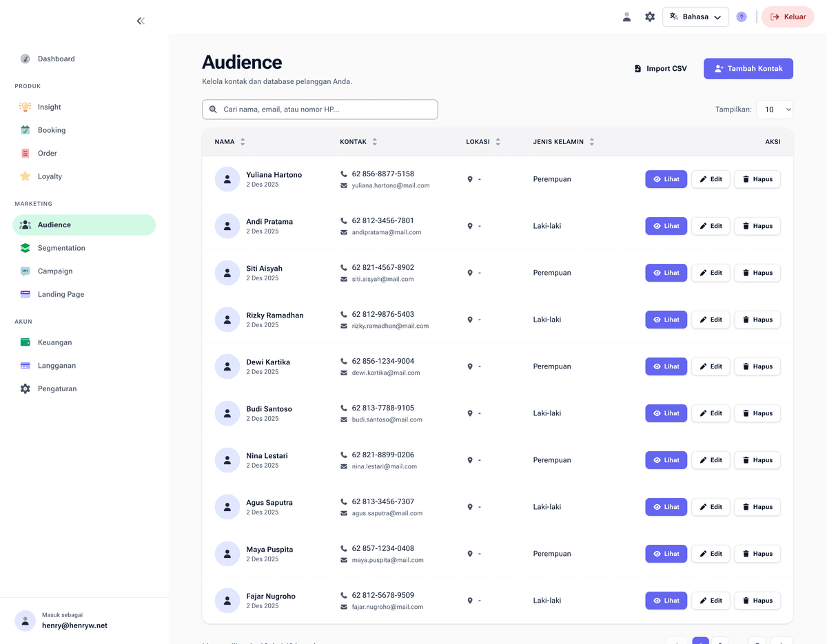827x644 pixels.
Task: Go to Dashboard from the sidebar
Action: (56, 59)
